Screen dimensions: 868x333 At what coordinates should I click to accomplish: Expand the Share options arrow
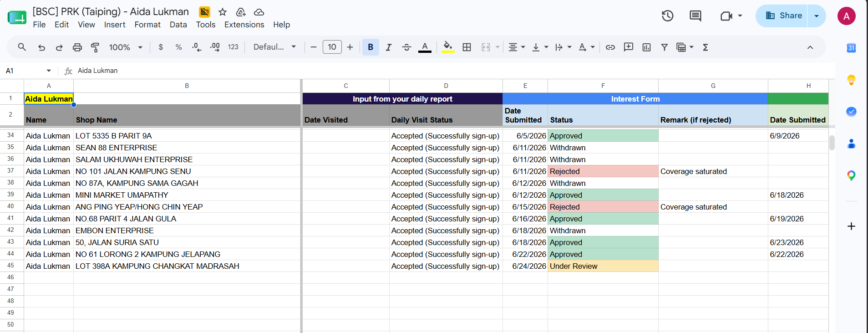tap(817, 15)
